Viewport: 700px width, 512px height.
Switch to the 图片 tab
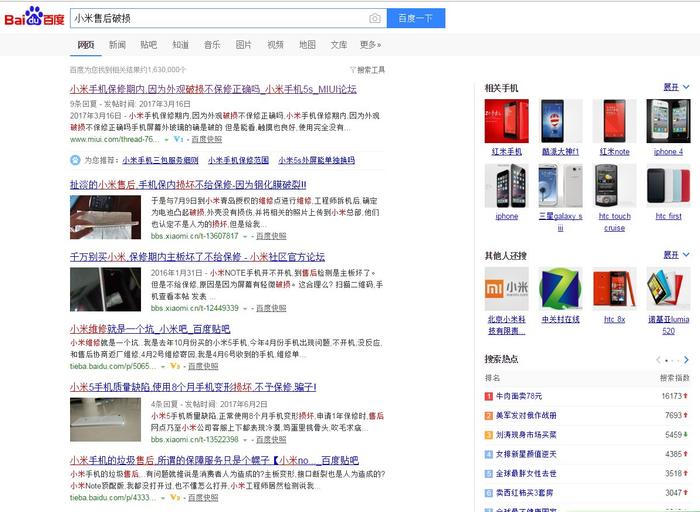click(x=244, y=45)
